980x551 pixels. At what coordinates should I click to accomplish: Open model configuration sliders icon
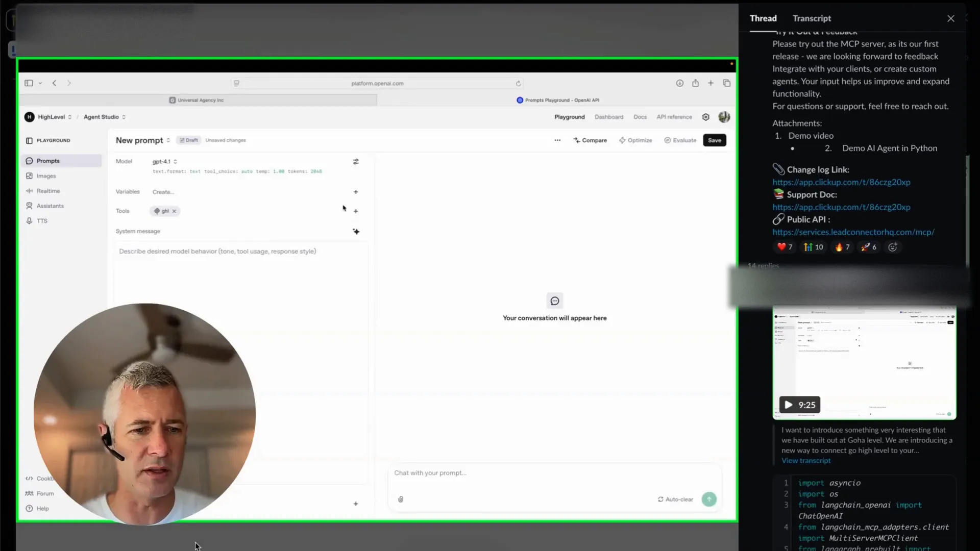click(356, 161)
